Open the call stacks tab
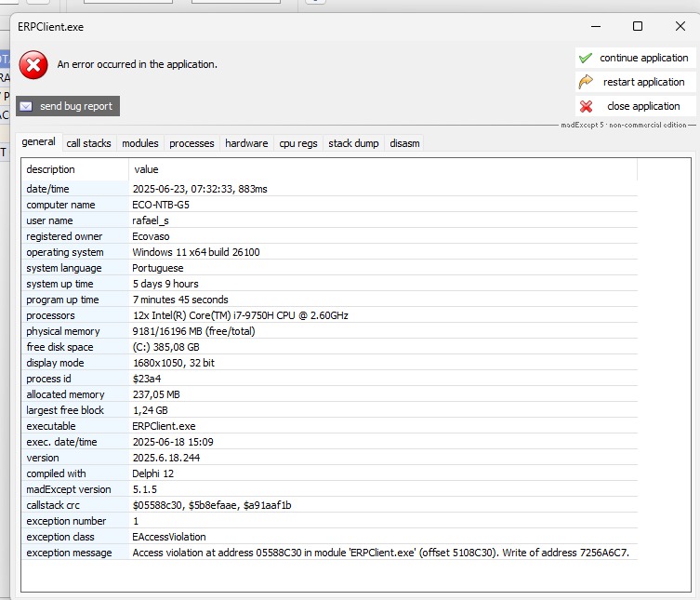700x600 pixels. pyautogui.click(x=88, y=143)
